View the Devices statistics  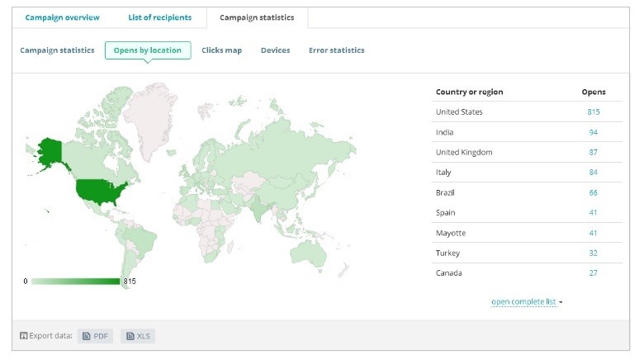coord(275,50)
